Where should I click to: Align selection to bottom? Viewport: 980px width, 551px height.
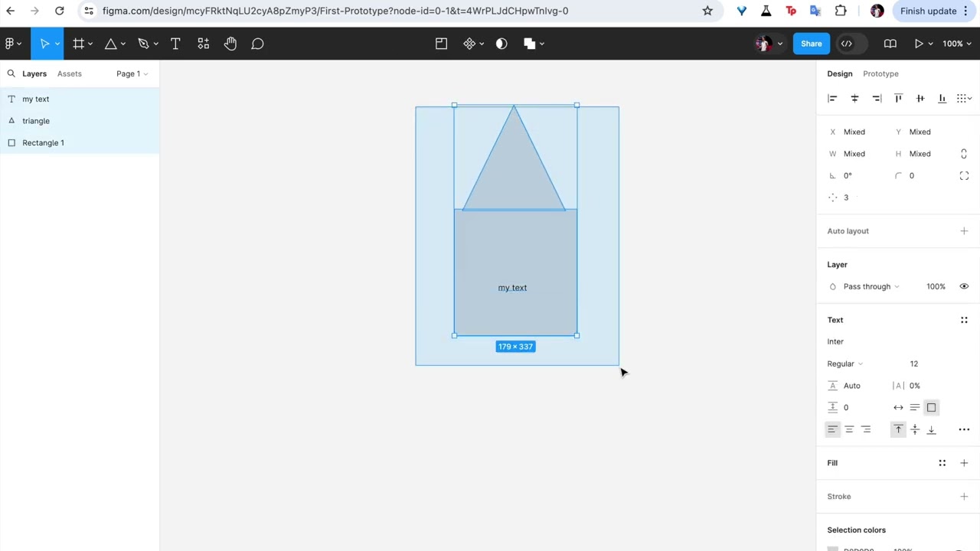(x=942, y=98)
